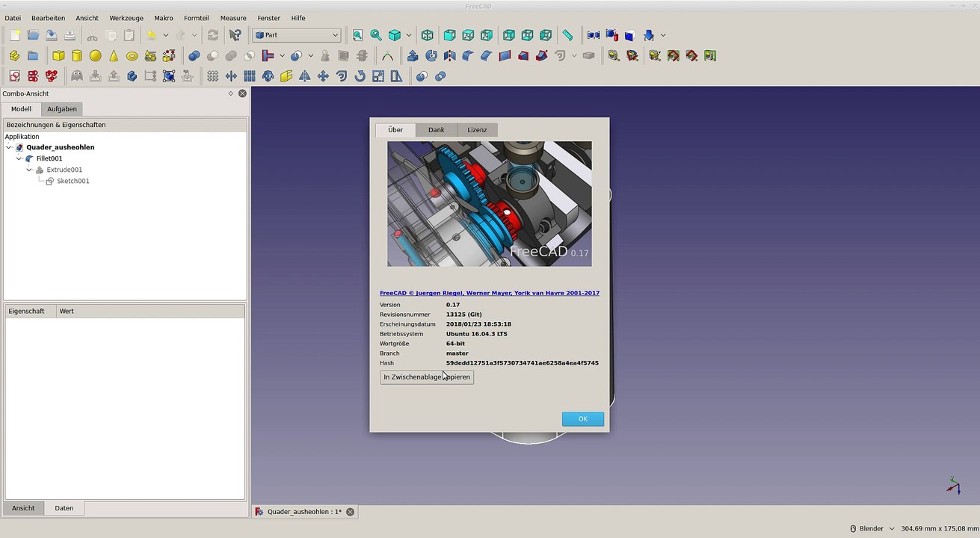This screenshot has width=980, height=538.
Task: Create a new document
Action: click(15, 35)
